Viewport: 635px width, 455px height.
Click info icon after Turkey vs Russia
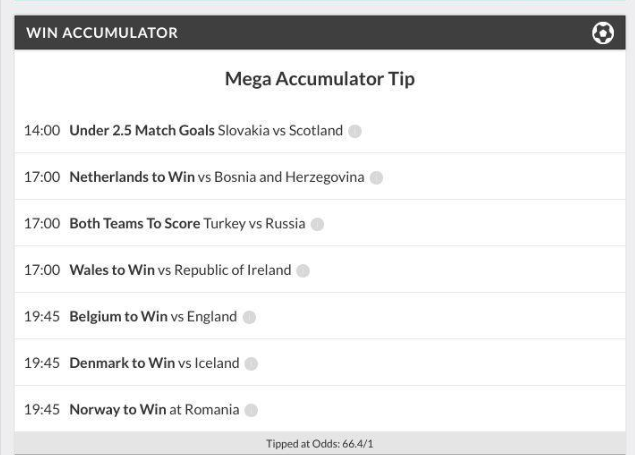click(x=317, y=224)
